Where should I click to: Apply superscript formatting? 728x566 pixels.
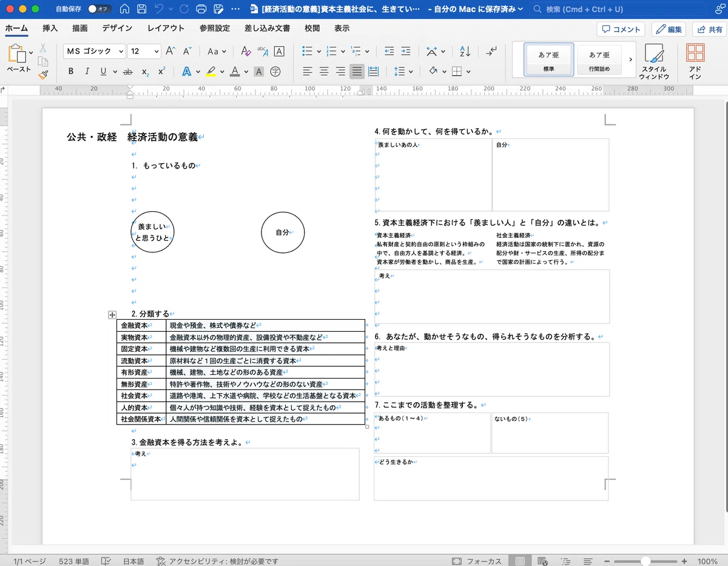tap(162, 72)
